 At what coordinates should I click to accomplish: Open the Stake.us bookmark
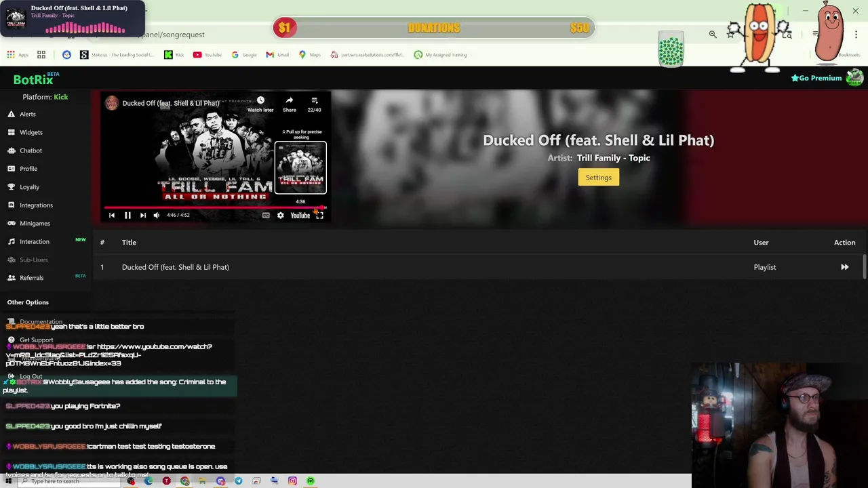tap(117, 55)
